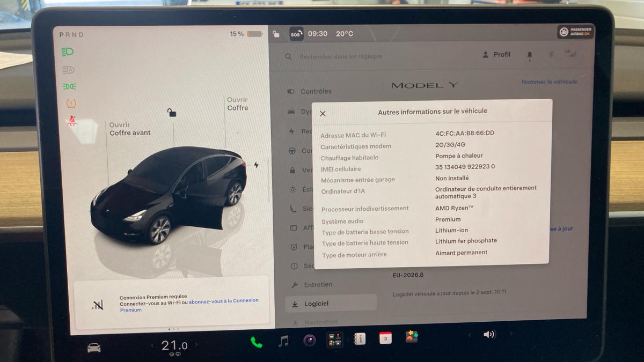Select the IMEI value 35 134049 922923 0
644x362 pixels.
pyautogui.click(x=465, y=167)
